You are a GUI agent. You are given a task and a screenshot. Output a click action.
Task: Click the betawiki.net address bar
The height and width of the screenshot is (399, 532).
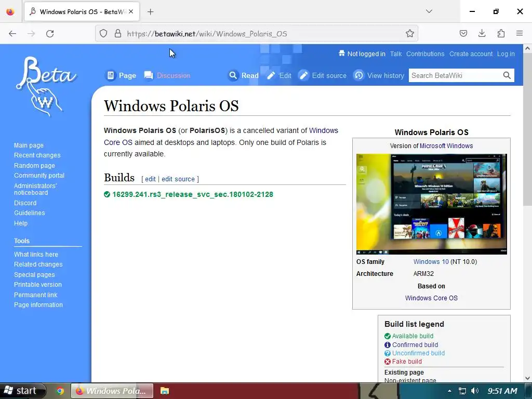pos(258,34)
